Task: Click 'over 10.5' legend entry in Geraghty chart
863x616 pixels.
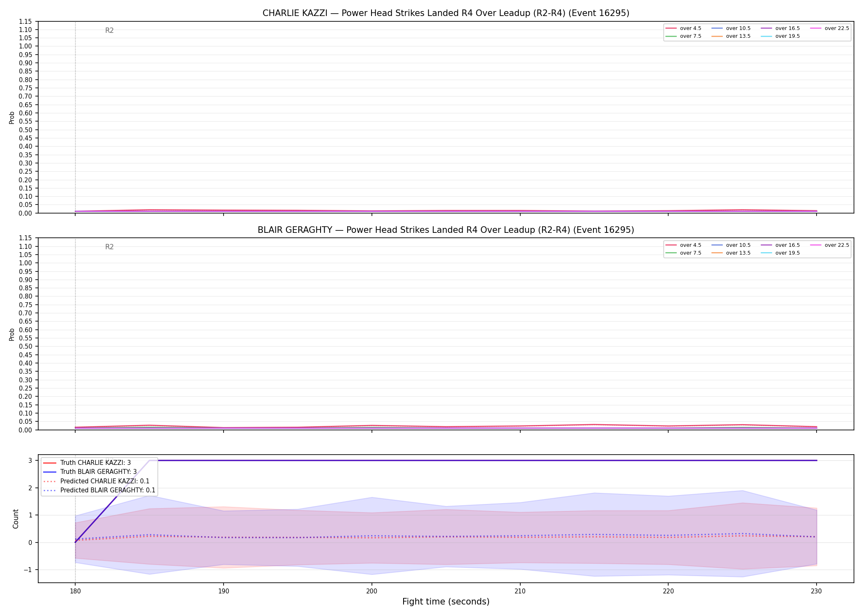Action: pyautogui.click(x=731, y=245)
